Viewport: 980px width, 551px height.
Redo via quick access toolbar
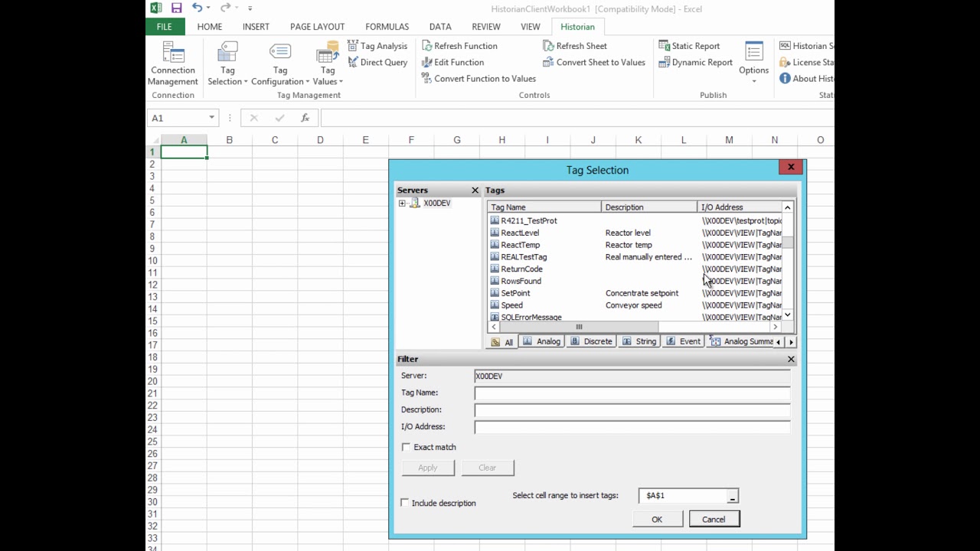(x=225, y=8)
